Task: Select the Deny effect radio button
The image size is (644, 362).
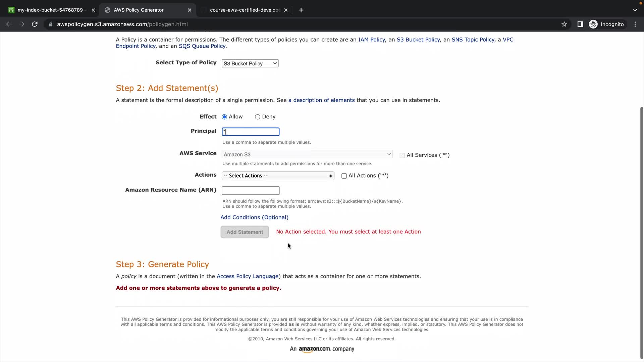Action: [257, 117]
